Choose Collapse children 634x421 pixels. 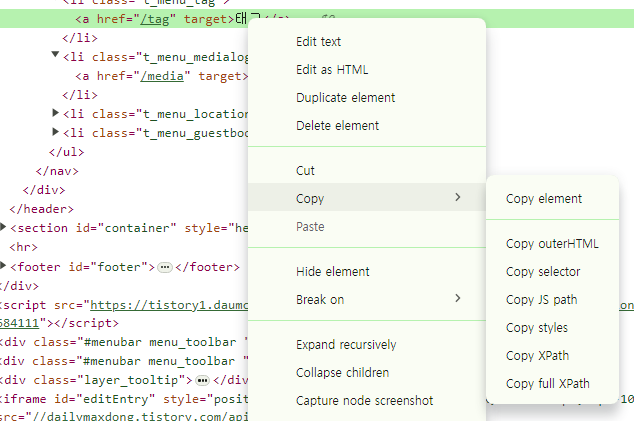(342, 372)
